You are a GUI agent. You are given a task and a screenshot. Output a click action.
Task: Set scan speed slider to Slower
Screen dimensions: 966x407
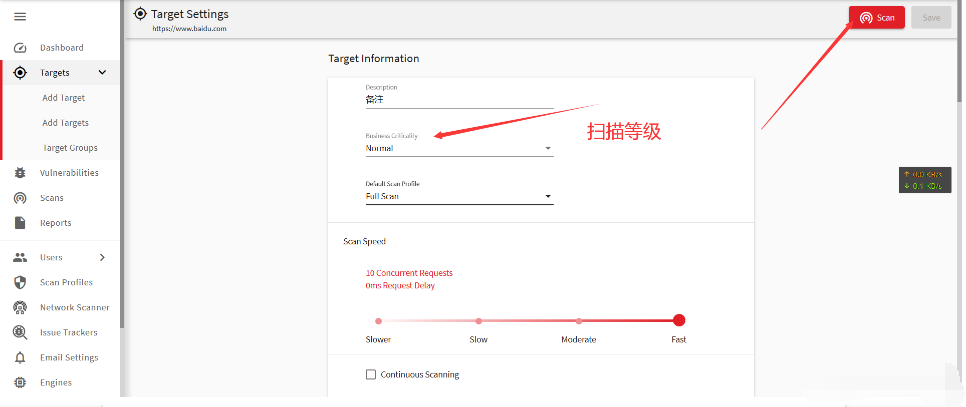tap(378, 321)
